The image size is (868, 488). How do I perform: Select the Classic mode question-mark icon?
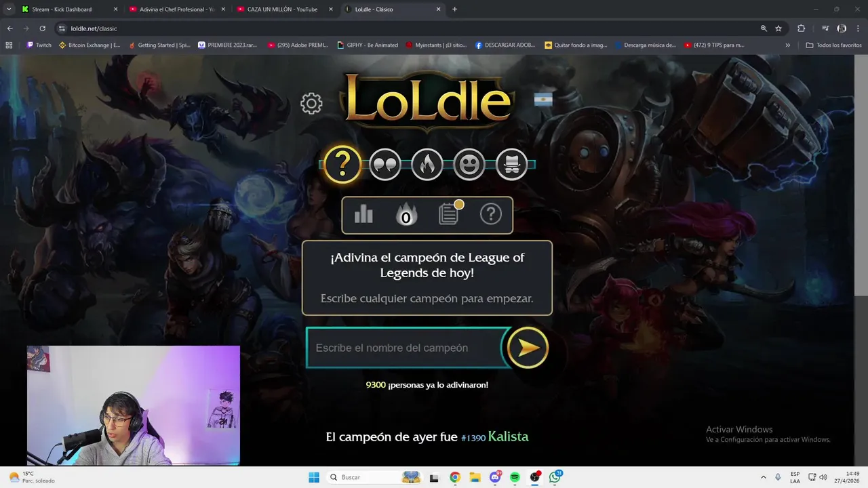(342, 164)
